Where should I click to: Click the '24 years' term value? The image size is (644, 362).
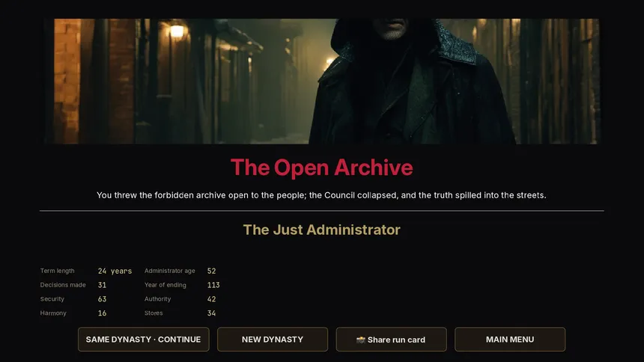115,271
